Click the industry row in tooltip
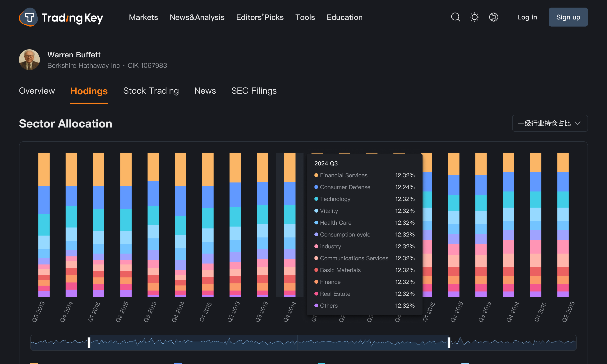The width and height of the screenshot is (607, 364). click(364, 246)
